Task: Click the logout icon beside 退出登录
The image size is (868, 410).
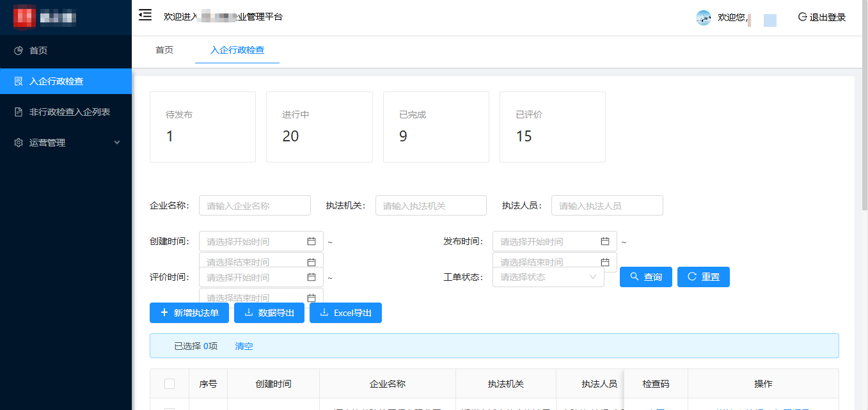Action: coord(802,17)
